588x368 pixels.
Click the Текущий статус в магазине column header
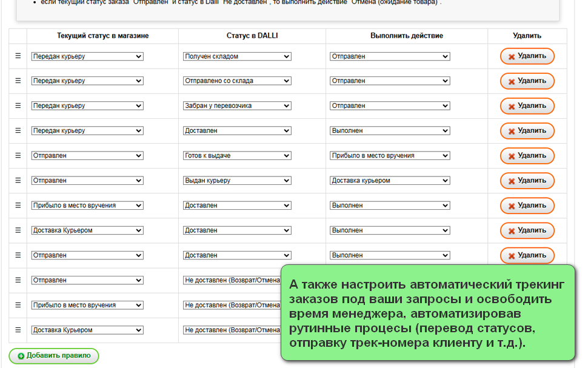(103, 36)
